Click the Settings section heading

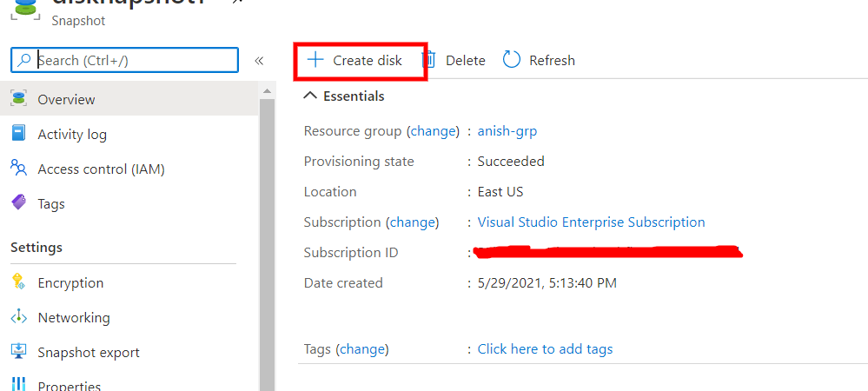point(36,247)
